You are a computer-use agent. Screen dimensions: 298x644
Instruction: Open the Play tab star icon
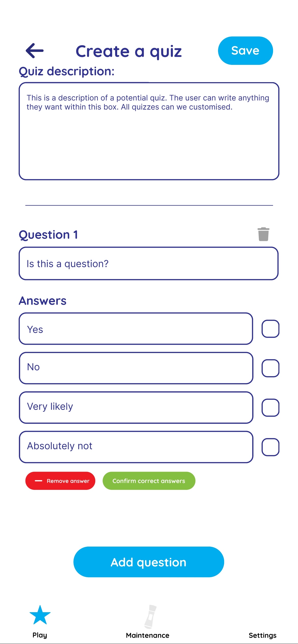[40, 615]
